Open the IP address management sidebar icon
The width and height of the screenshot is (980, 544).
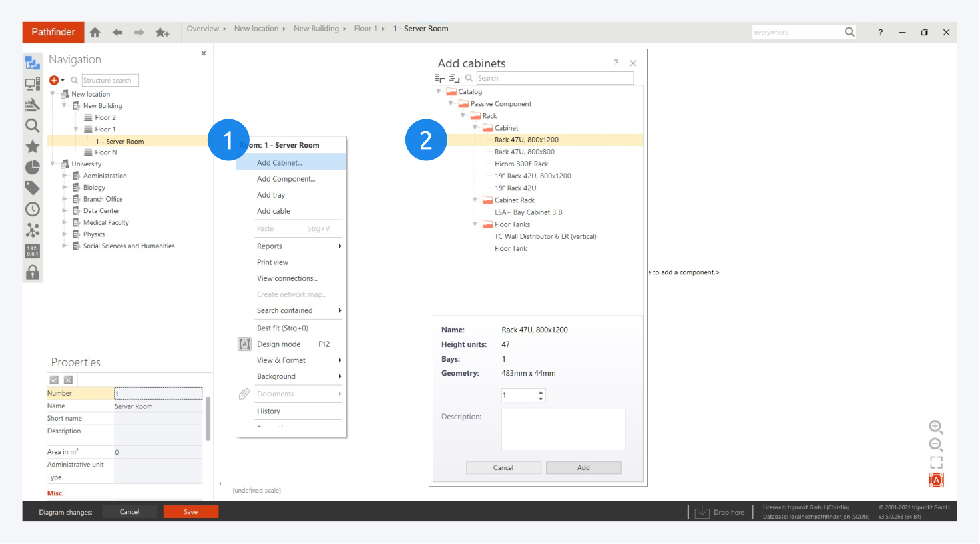pos(32,251)
